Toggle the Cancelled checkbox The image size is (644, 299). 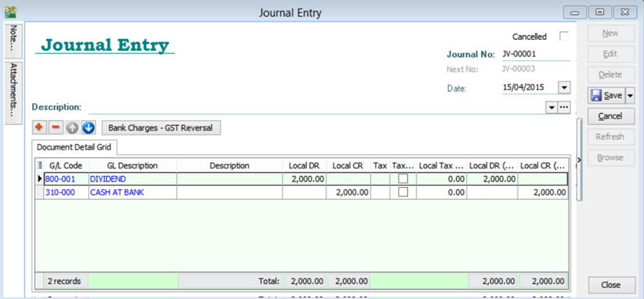tap(563, 36)
